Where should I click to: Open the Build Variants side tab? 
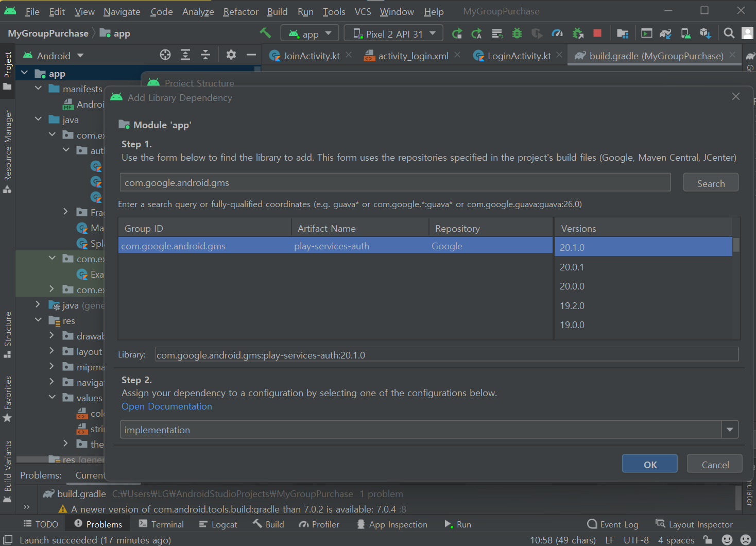[8, 471]
